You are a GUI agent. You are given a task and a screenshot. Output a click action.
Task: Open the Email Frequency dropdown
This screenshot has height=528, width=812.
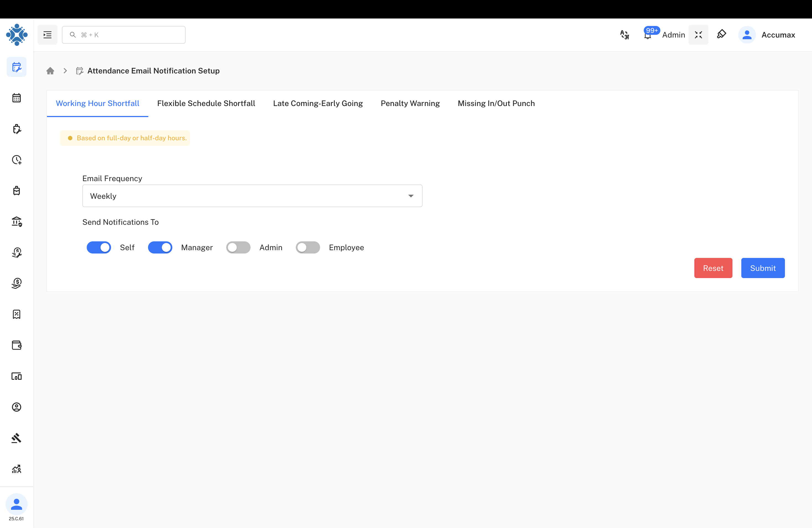[x=252, y=196]
